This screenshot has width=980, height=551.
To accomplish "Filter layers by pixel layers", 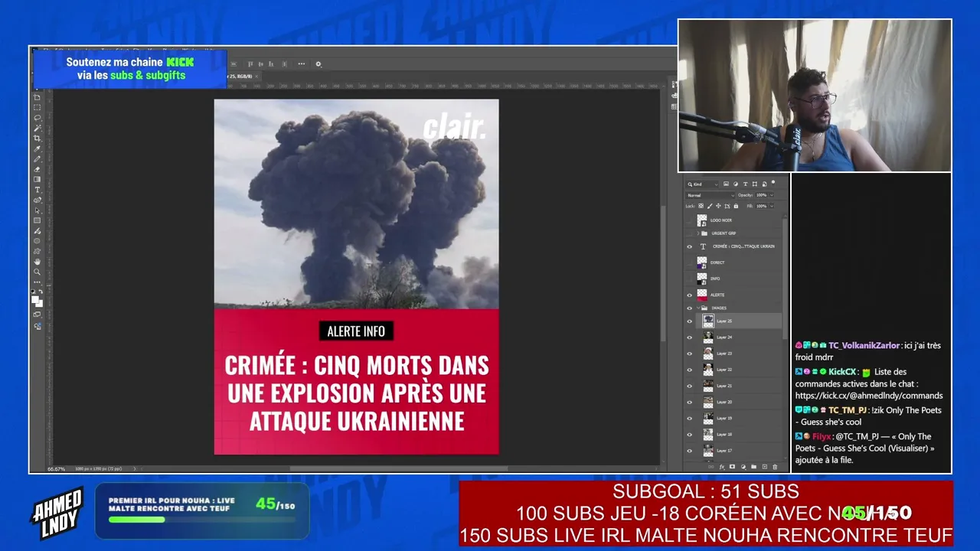I will 727,184.
